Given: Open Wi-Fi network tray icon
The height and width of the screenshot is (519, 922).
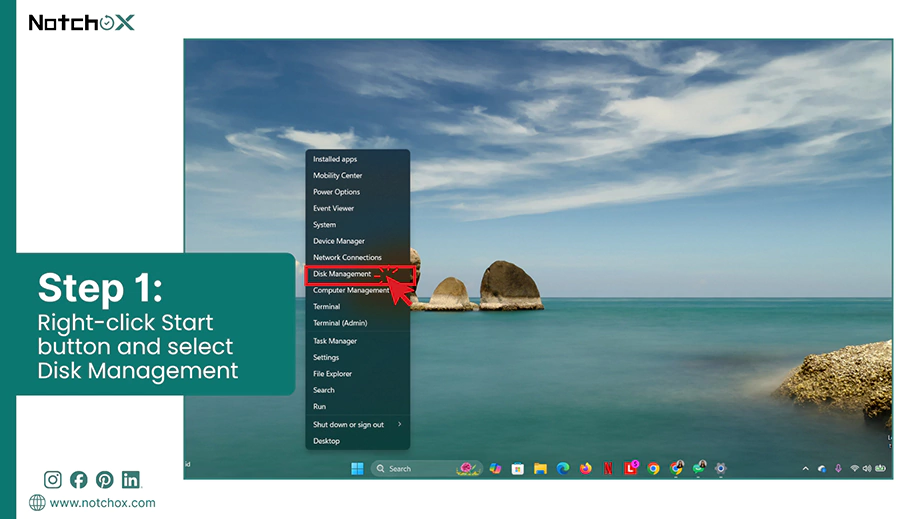Looking at the screenshot, I should click(854, 469).
